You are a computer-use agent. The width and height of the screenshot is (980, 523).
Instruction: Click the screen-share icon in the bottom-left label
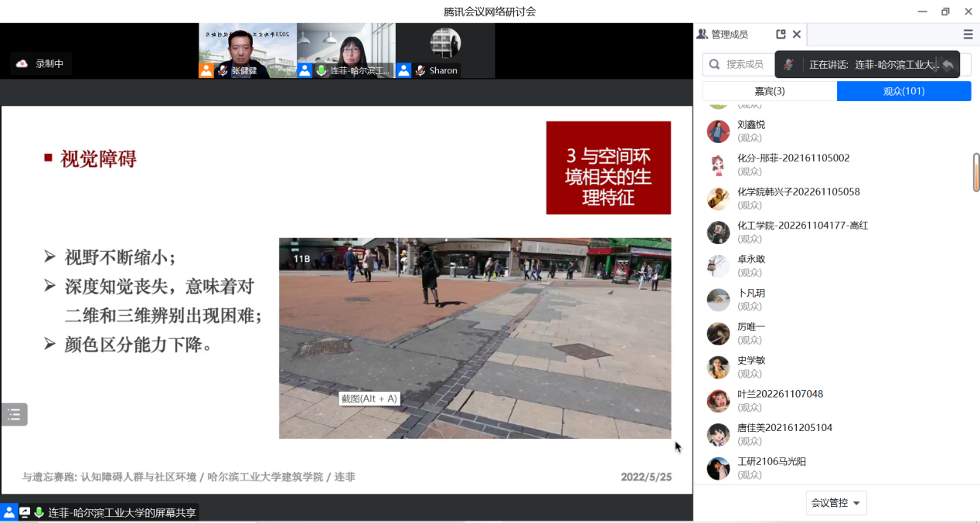click(24, 512)
